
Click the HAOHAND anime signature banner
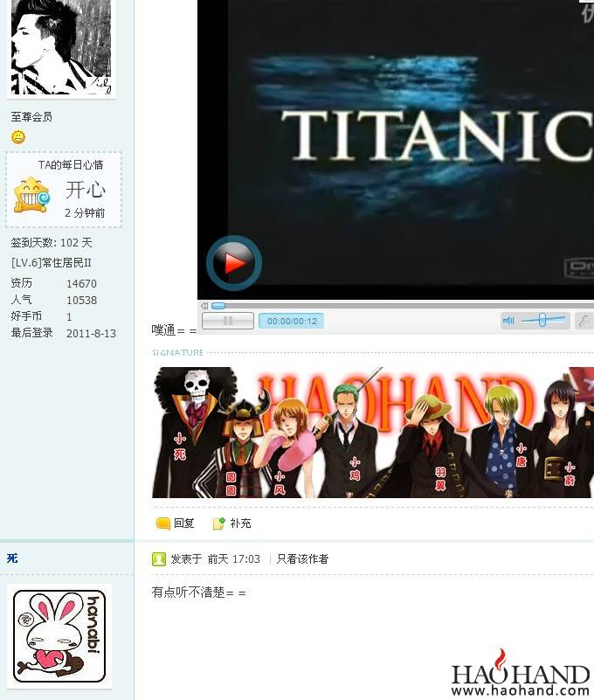click(373, 432)
